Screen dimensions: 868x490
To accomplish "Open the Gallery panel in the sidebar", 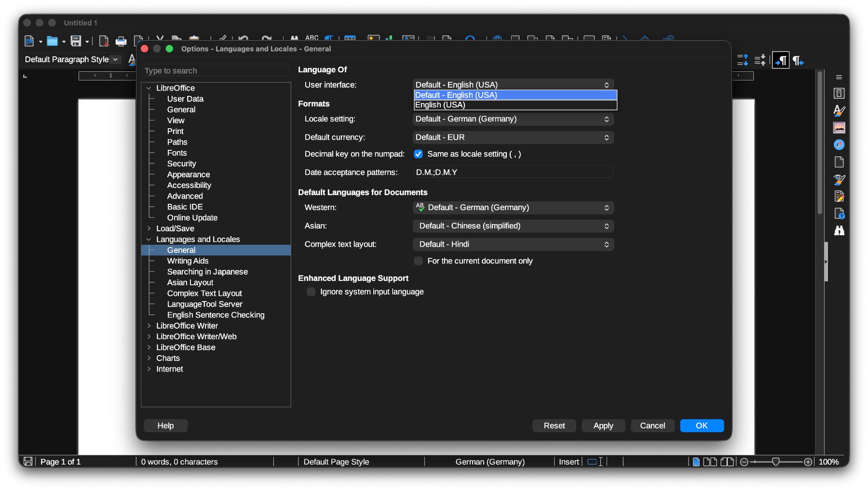I will [x=839, y=128].
